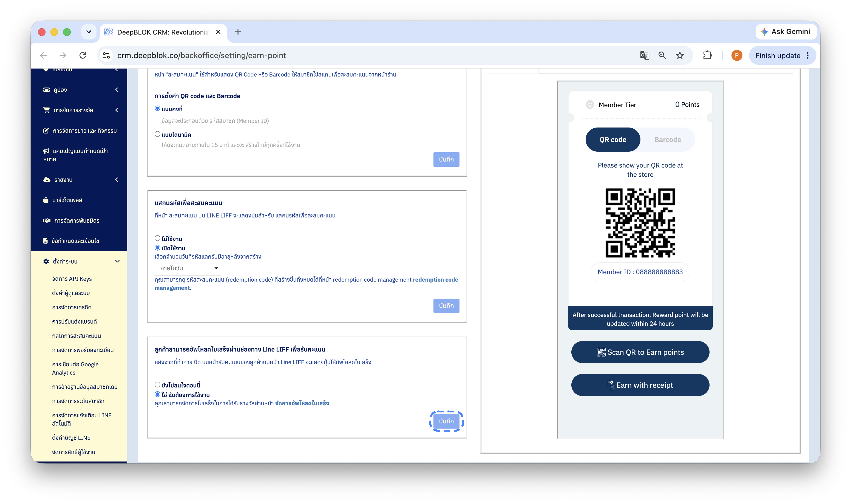851x504 pixels.
Task: Click the QR code image in preview
Action: (x=640, y=223)
